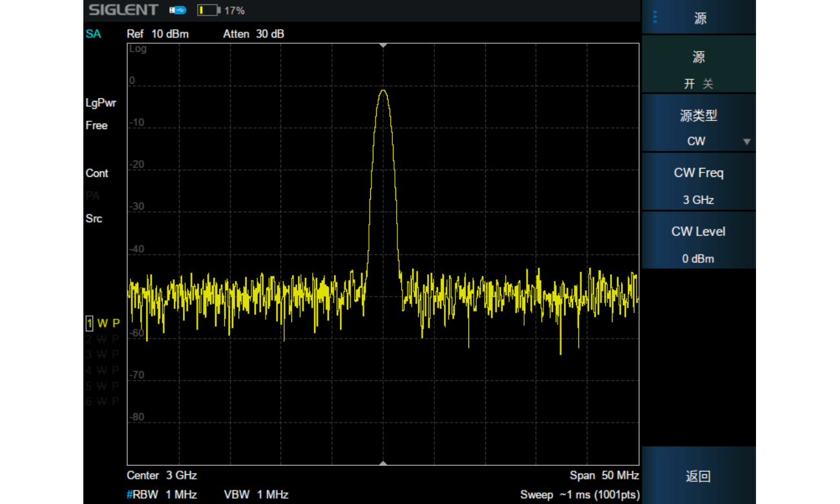
Task: Click the VBW 1 MHz readout
Action: tap(256, 494)
